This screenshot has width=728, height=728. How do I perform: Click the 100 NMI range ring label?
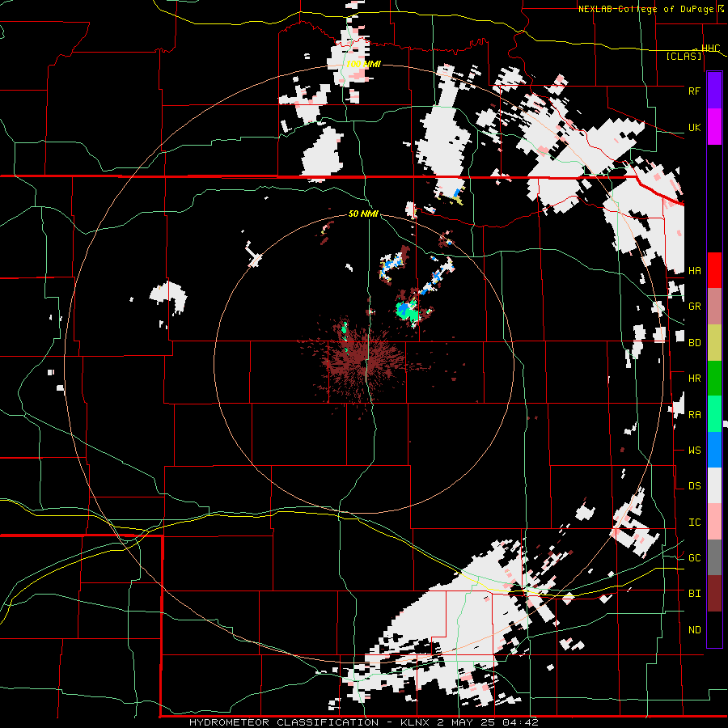(x=363, y=64)
